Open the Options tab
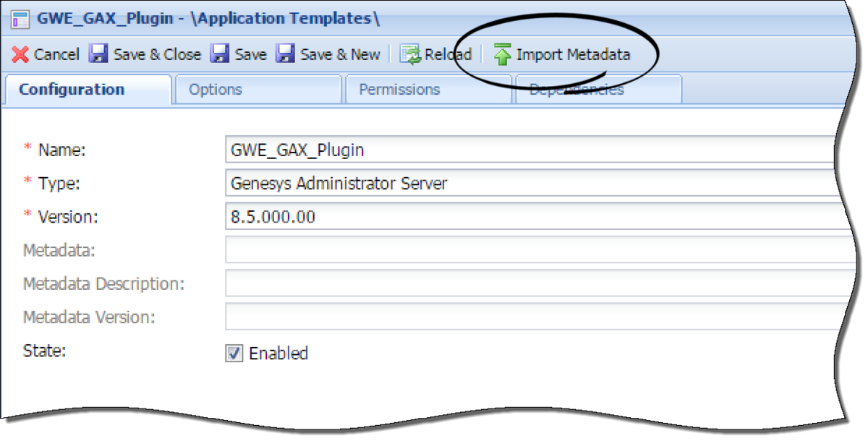Image resolution: width=868 pixels, height=441 pixels. (x=258, y=90)
